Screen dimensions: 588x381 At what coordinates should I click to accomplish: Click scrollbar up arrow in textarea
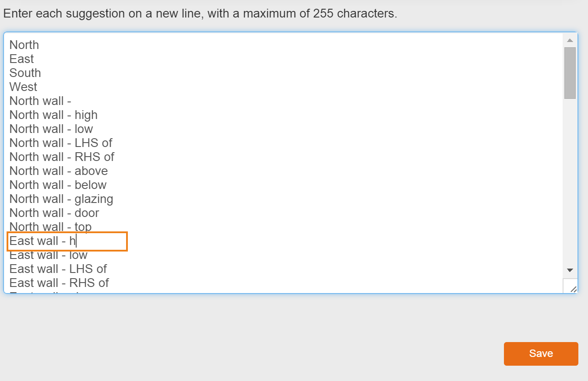[x=570, y=41]
